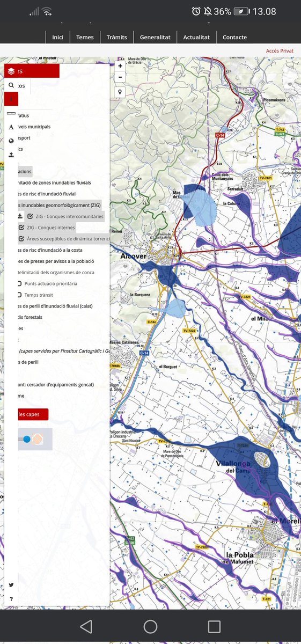Collapse inundables geomorfològicament (ZIG) group
The height and width of the screenshot is (644, 301).
58,205
